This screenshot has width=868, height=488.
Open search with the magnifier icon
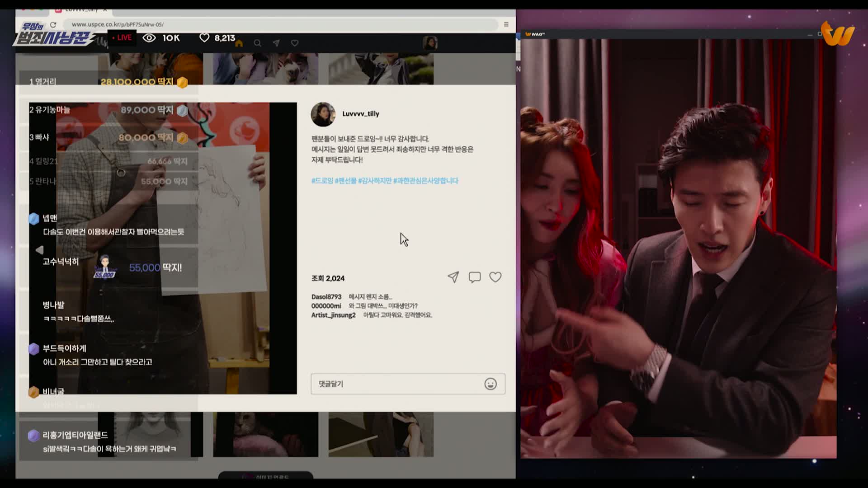coord(257,43)
